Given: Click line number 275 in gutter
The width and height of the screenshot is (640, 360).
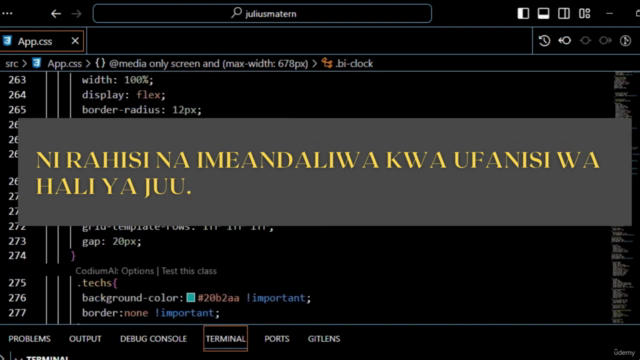Looking at the screenshot, I should 17,283.
